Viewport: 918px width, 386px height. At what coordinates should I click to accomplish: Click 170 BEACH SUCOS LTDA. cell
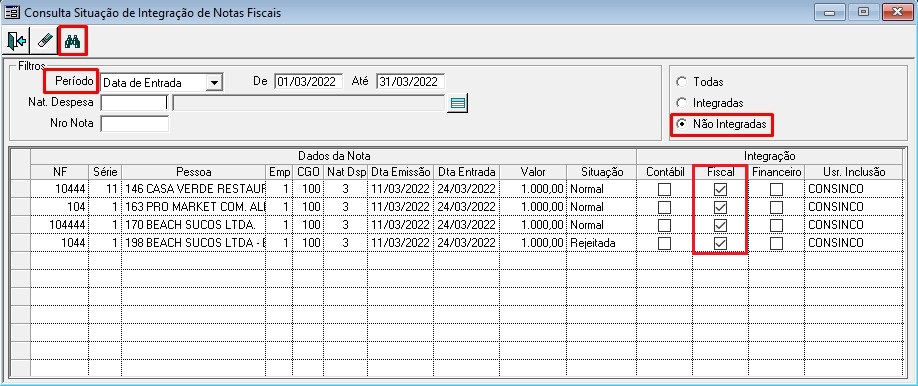tap(194, 226)
